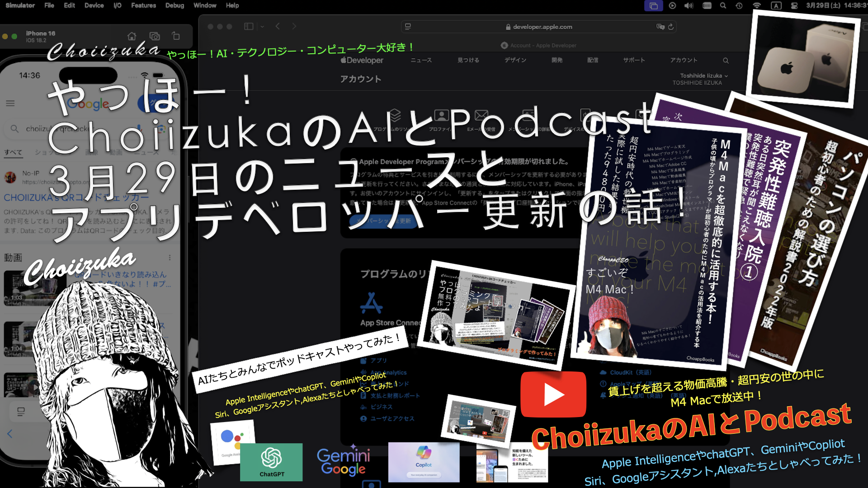Rotate the Simulator device with rotate icon

tap(176, 36)
